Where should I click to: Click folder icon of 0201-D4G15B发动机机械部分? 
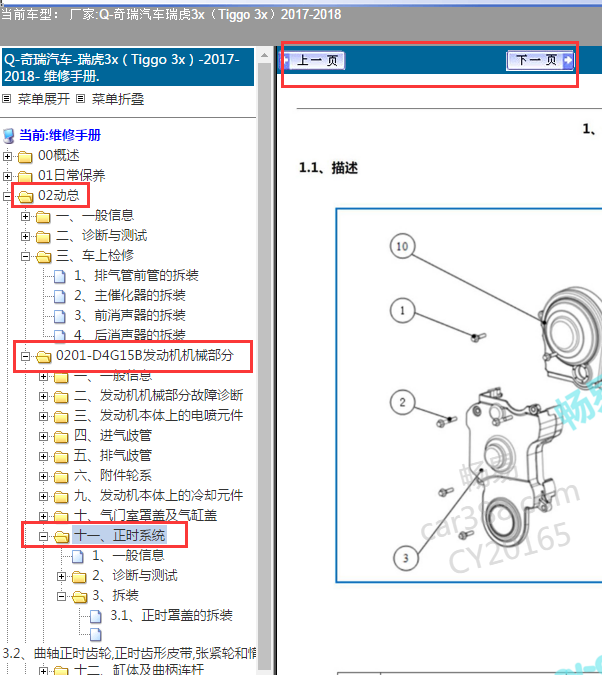coord(43,357)
